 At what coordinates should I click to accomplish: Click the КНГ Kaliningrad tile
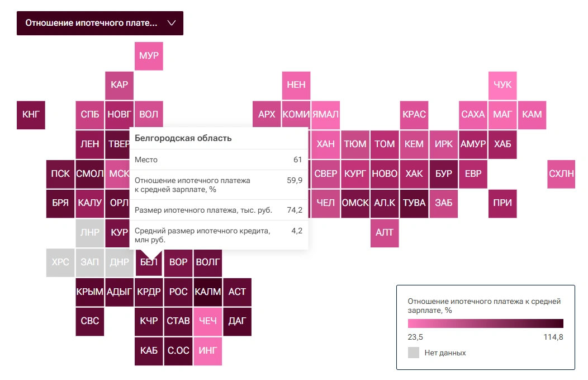[31, 115]
